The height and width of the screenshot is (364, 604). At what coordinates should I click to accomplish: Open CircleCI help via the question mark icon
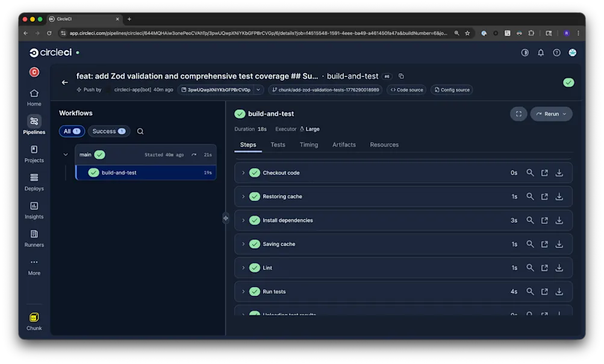(x=556, y=52)
